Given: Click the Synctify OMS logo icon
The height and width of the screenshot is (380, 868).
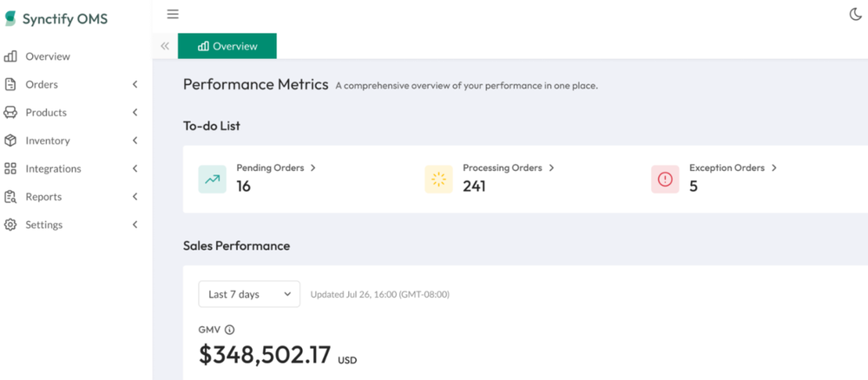Looking at the screenshot, I should coord(10,19).
